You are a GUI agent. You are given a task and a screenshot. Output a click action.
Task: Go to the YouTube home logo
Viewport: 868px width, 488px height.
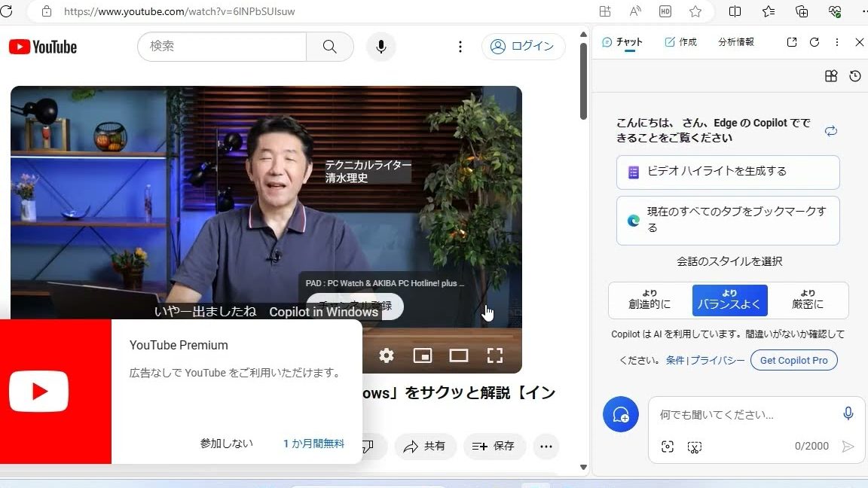pyautogui.click(x=43, y=47)
